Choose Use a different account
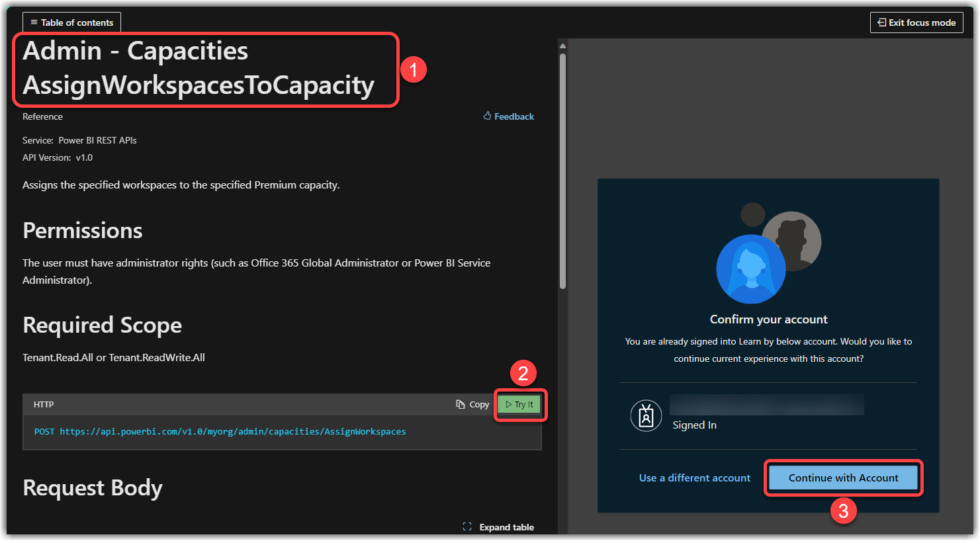Image resolution: width=980 pixels, height=541 pixels. [x=694, y=478]
